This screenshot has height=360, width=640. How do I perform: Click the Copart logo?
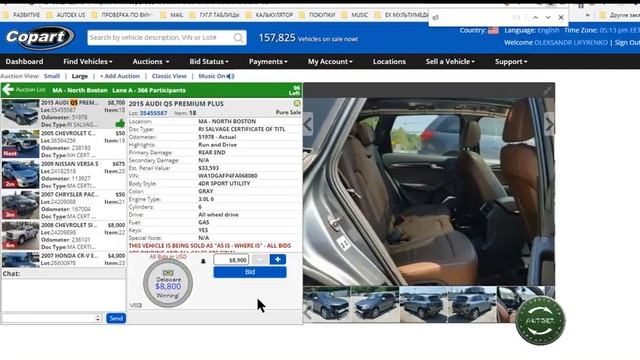pos(40,38)
